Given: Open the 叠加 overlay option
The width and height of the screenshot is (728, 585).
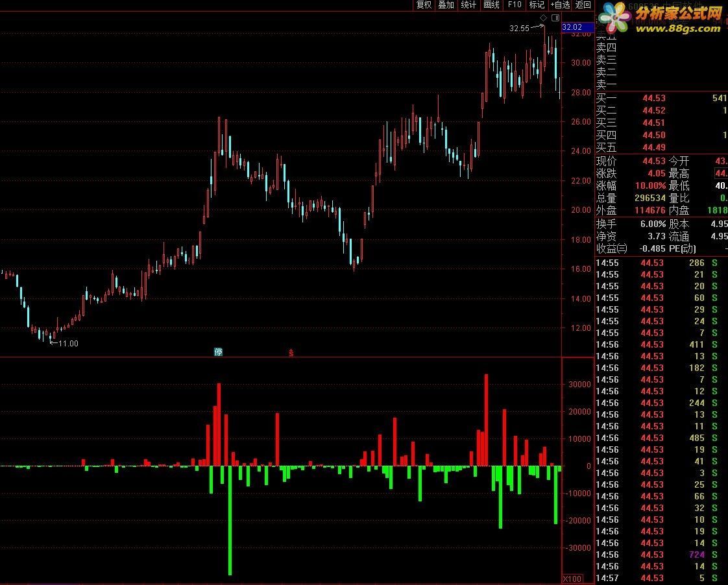Looking at the screenshot, I should (x=446, y=5).
